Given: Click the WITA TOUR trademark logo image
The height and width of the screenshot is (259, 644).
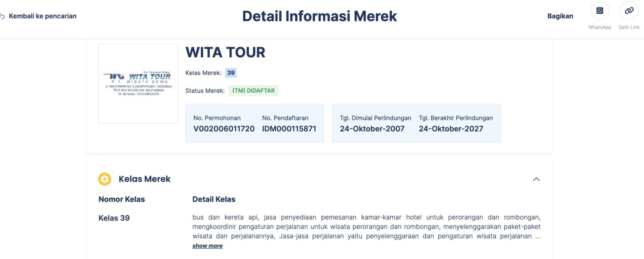Looking at the screenshot, I should tap(138, 83).
